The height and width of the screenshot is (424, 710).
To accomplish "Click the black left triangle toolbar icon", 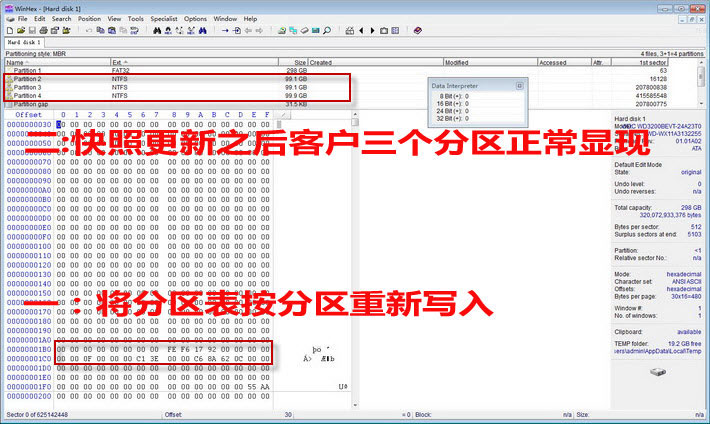I will tap(361, 30).
